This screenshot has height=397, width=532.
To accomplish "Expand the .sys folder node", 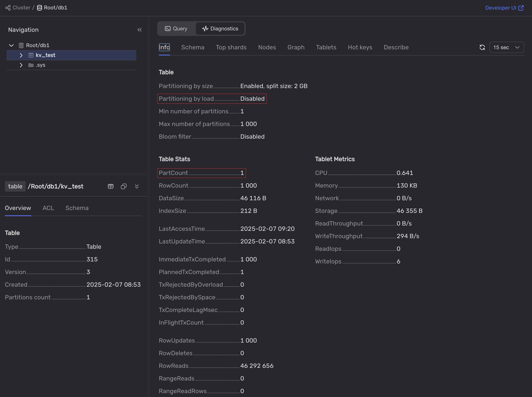I will pyautogui.click(x=21, y=65).
